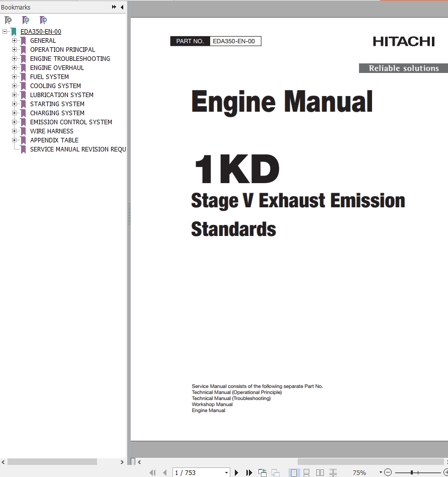Go to next view icon
448x477 pixels.
point(276,472)
